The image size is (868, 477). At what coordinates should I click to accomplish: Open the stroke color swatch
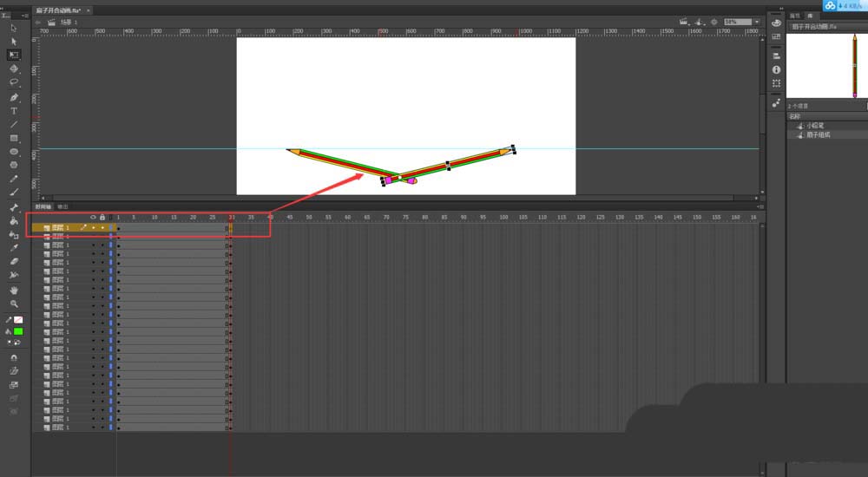pyautogui.click(x=18, y=320)
